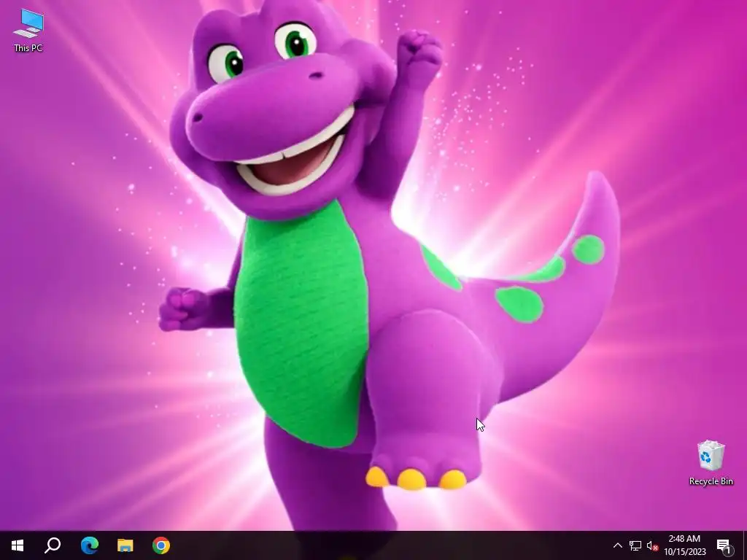The width and height of the screenshot is (747, 560).
Task: Open network status tray icon
Action: click(x=635, y=545)
